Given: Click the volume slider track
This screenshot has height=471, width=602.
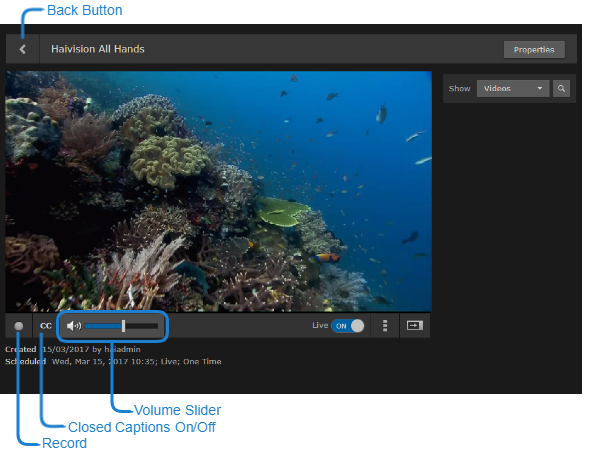Looking at the screenshot, I should click(121, 326).
